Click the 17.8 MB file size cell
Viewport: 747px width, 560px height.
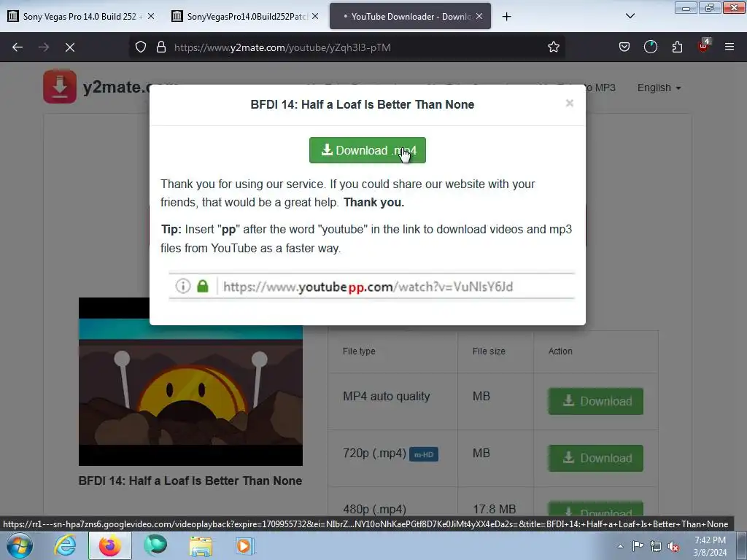pyautogui.click(x=494, y=509)
